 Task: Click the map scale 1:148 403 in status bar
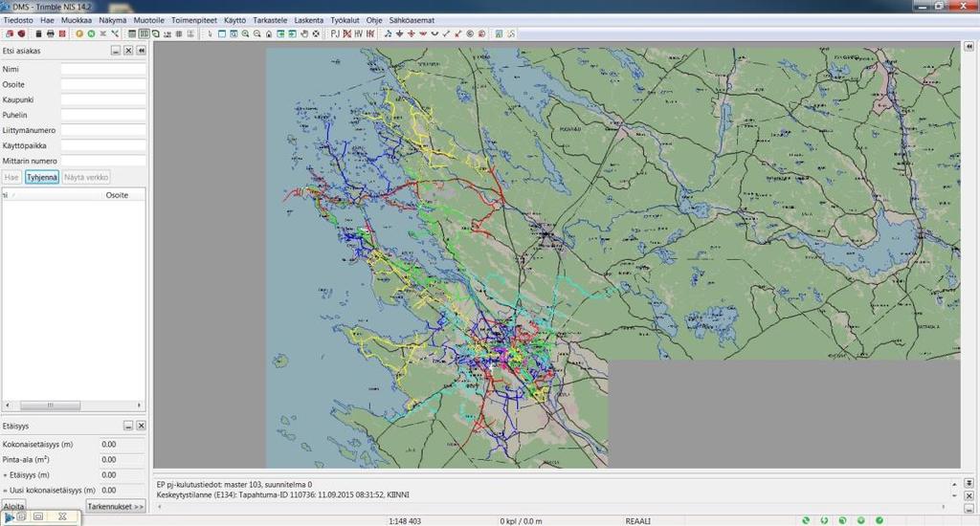(x=405, y=521)
